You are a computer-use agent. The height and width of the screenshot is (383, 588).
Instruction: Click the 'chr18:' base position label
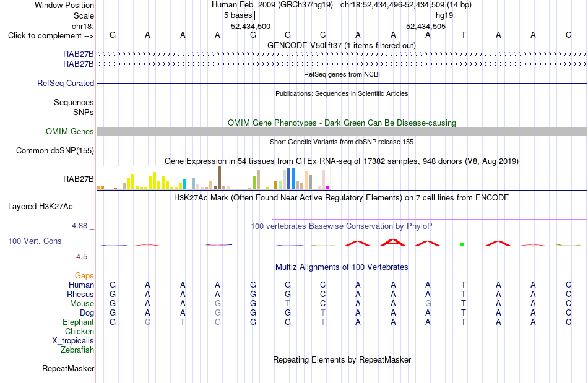click(x=83, y=26)
